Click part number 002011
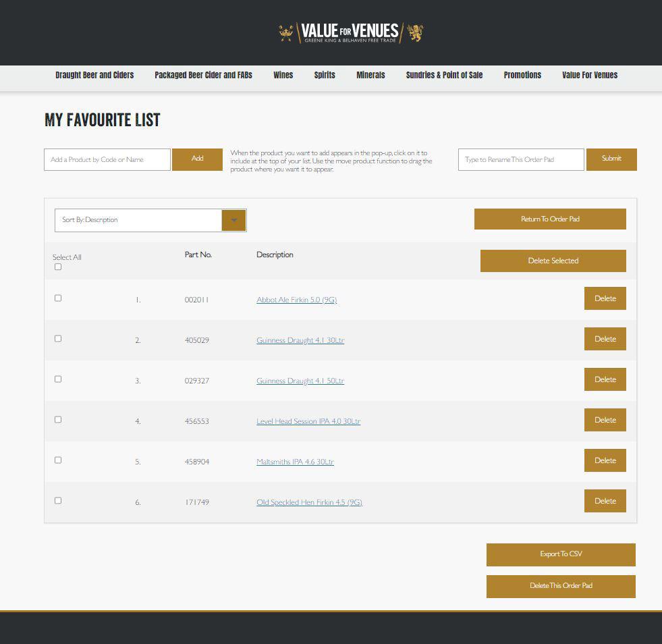 point(197,300)
